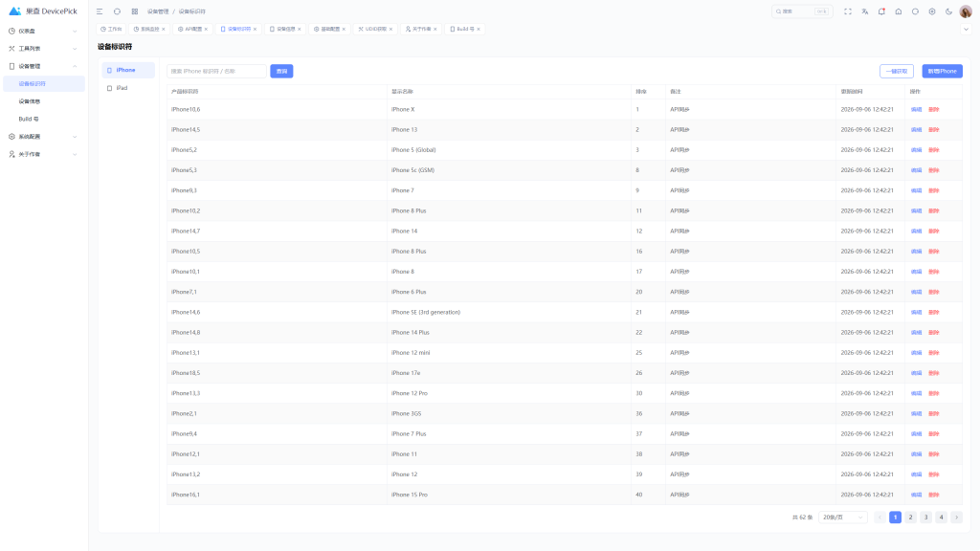Viewport: 980px width, 551px height.
Task: Switch to the UDID获取 tab
Action: pos(373,29)
